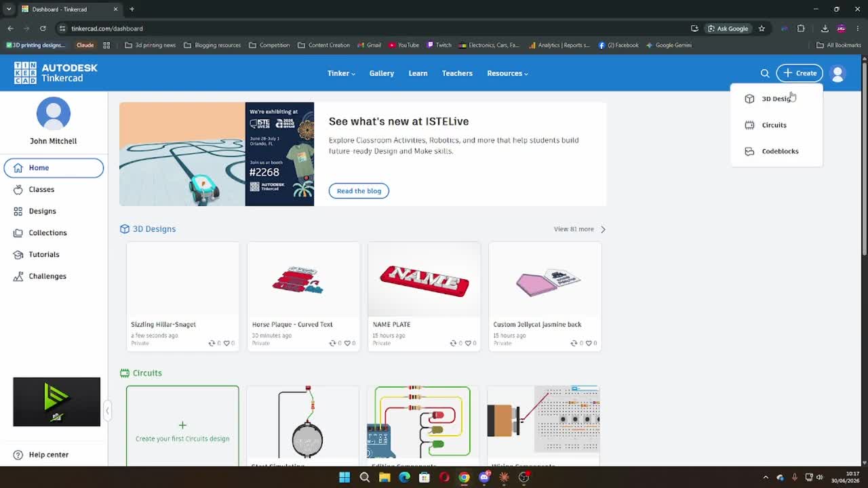Open File Explorer from the taskbar
Screen dimensions: 868x488
click(x=384, y=477)
